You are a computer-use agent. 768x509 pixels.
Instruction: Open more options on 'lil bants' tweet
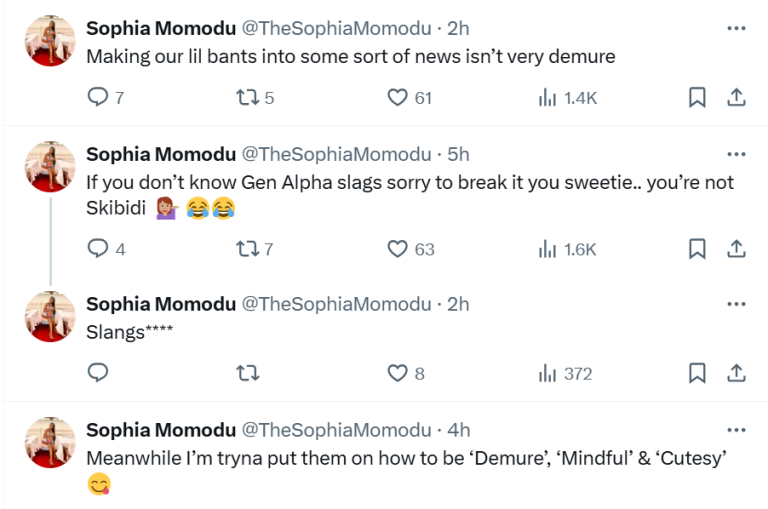[x=737, y=28]
